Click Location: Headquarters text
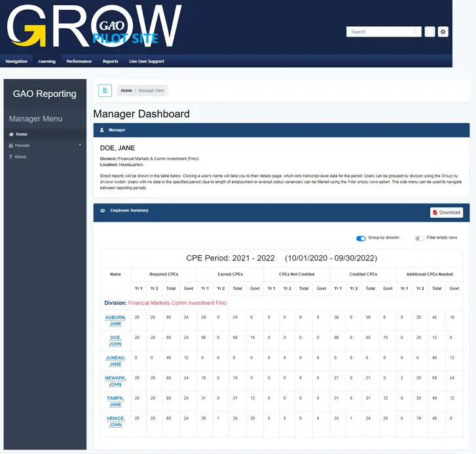This screenshot has height=454, width=476. (121, 165)
